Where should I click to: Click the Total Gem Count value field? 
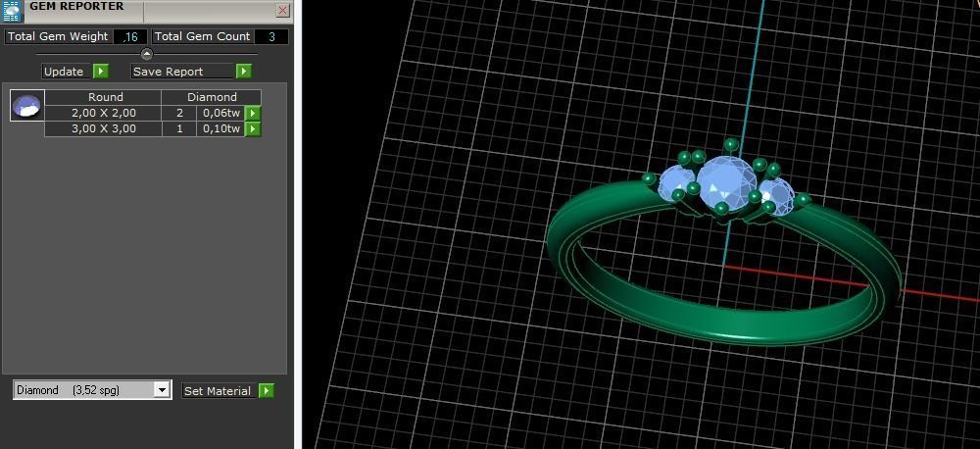271,37
